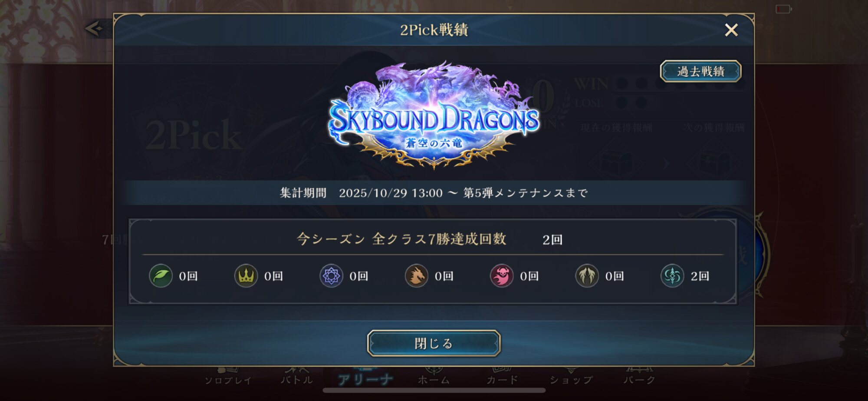Dismiss dialog with the X icon
Viewport: 868px width, 401px height.
point(731,30)
